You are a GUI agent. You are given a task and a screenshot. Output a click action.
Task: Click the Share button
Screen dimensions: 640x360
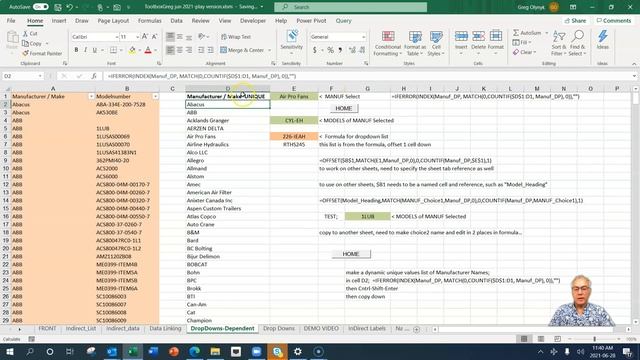click(x=576, y=20)
